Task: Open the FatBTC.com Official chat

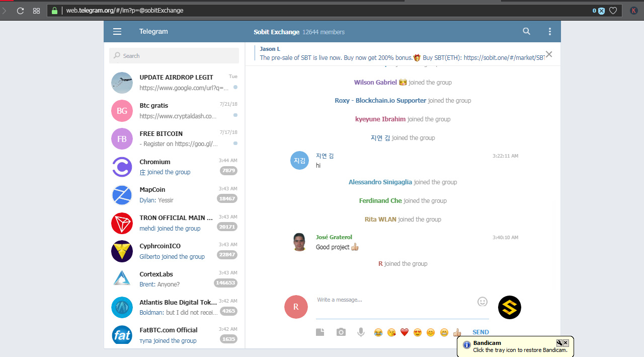Action: [x=174, y=335]
